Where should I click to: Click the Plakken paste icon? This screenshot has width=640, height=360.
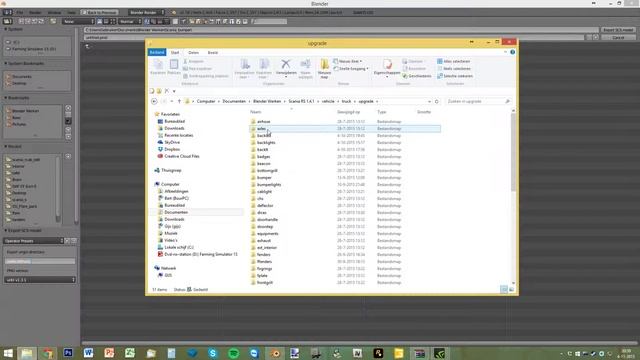(174, 64)
